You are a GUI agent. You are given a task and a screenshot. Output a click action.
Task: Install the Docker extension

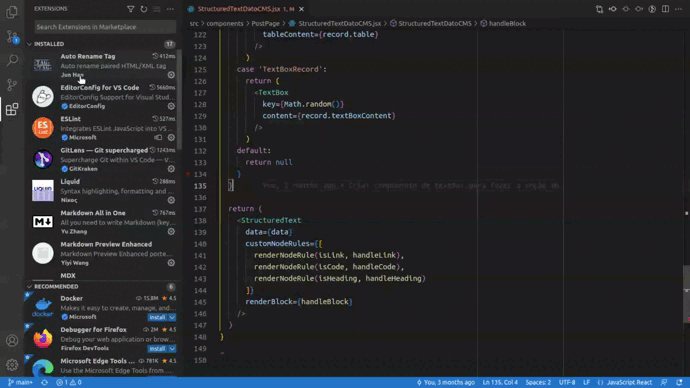[x=158, y=317]
